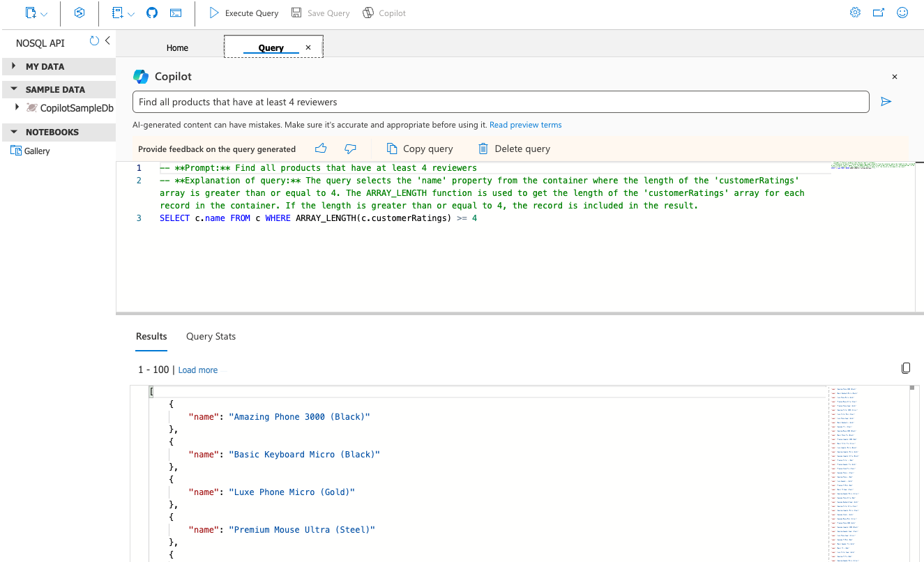This screenshot has width=924, height=562.
Task: Click the Copy query button
Action: (420, 149)
